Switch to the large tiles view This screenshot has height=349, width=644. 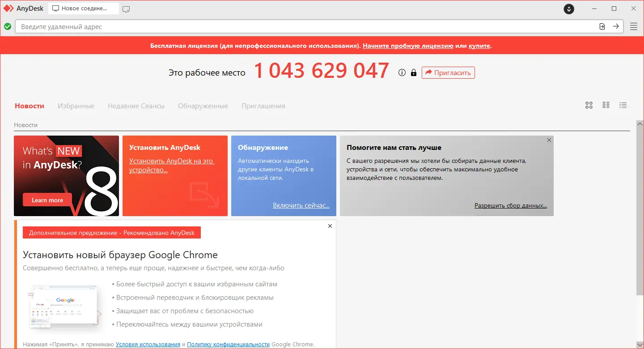point(589,105)
